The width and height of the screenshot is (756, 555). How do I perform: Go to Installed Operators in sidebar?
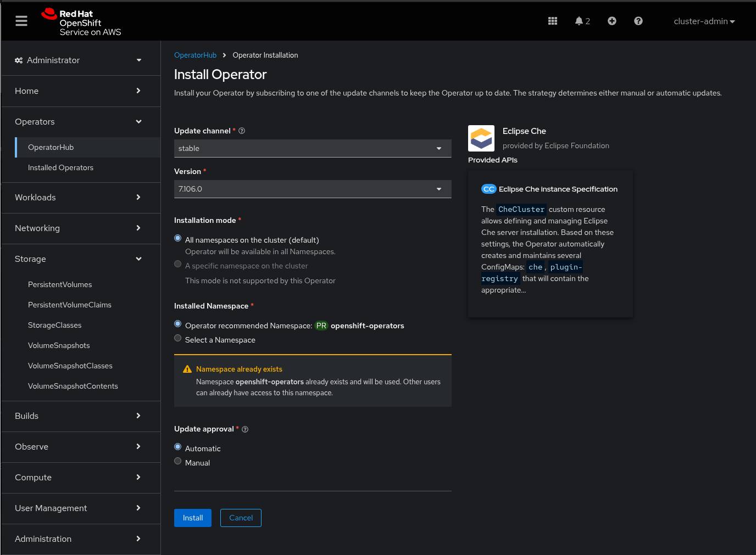click(x=60, y=167)
